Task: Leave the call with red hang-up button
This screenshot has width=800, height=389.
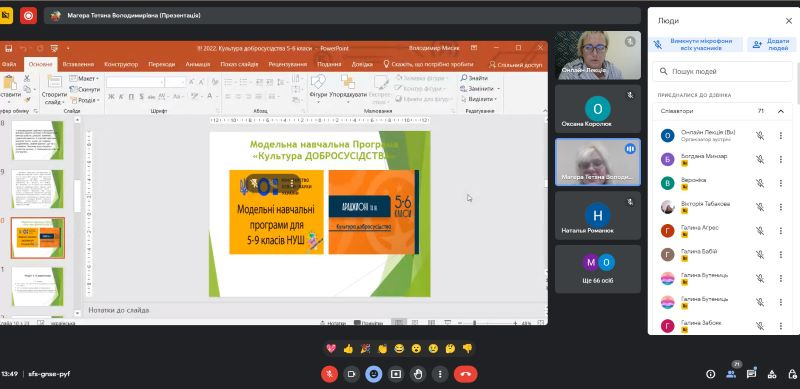Action: [465, 374]
